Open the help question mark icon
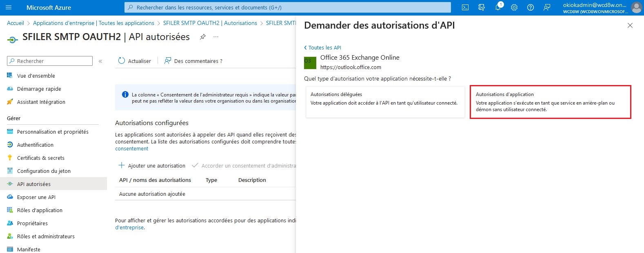Screen dimensions: 644x253 pos(531,7)
